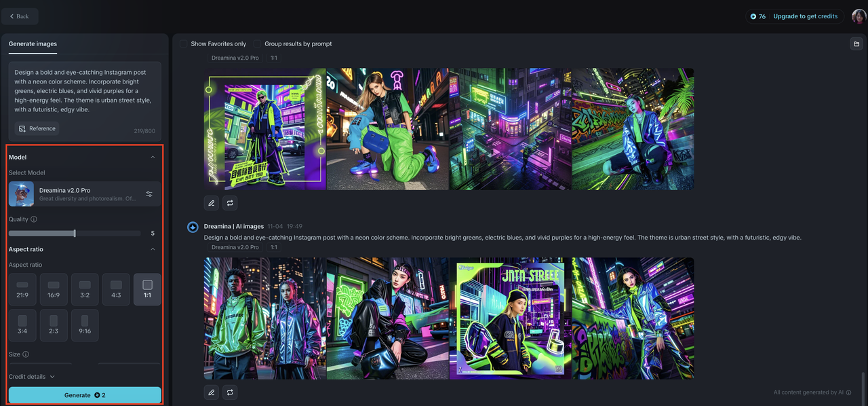
Task: Click regenerate icon under second image row
Action: [x=230, y=392]
